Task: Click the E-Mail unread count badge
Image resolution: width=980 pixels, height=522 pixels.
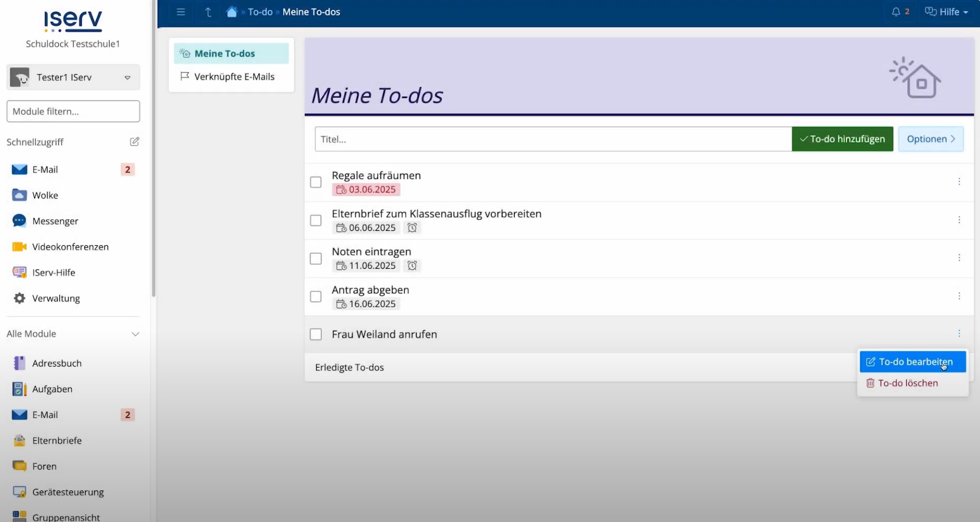Action: [127, 169]
